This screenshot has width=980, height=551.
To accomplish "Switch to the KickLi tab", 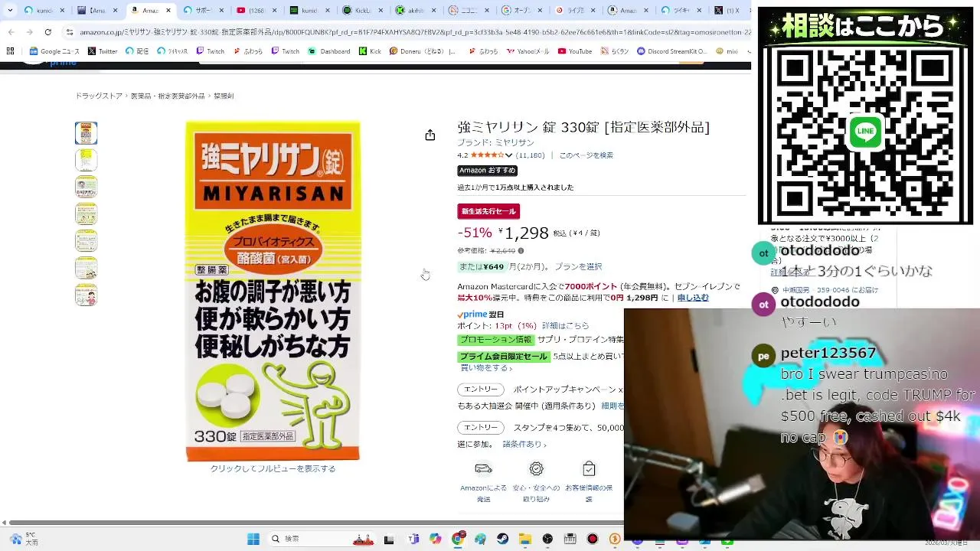I will (x=362, y=11).
